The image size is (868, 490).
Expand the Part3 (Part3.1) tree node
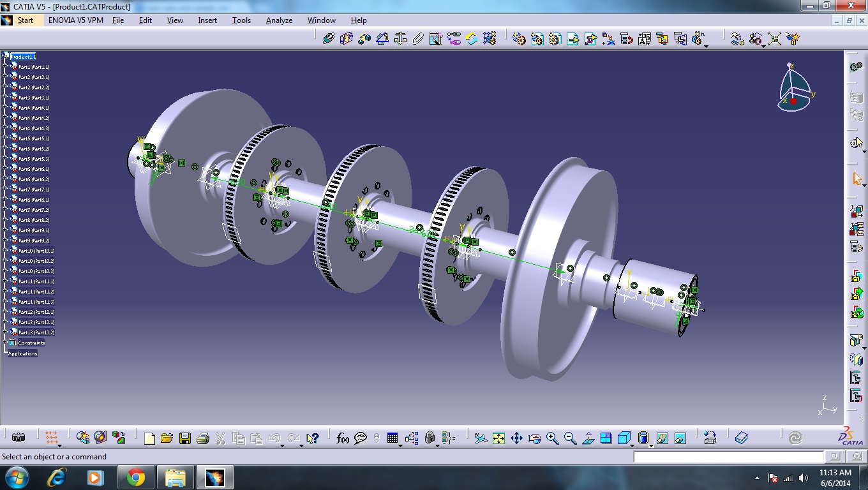click(5, 98)
